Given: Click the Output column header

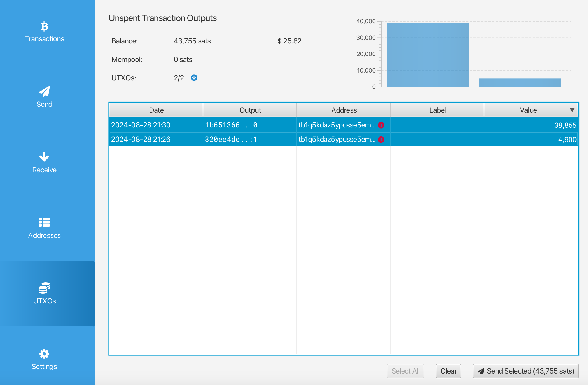Looking at the screenshot, I should coord(250,110).
